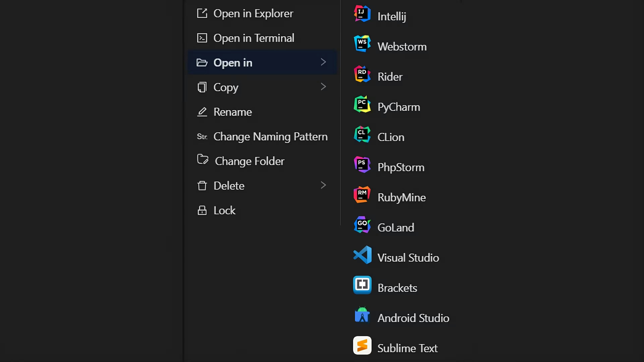Click the IntelliJ IJ logo icon
The height and width of the screenshot is (362, 644).
(x=362, y=14)
